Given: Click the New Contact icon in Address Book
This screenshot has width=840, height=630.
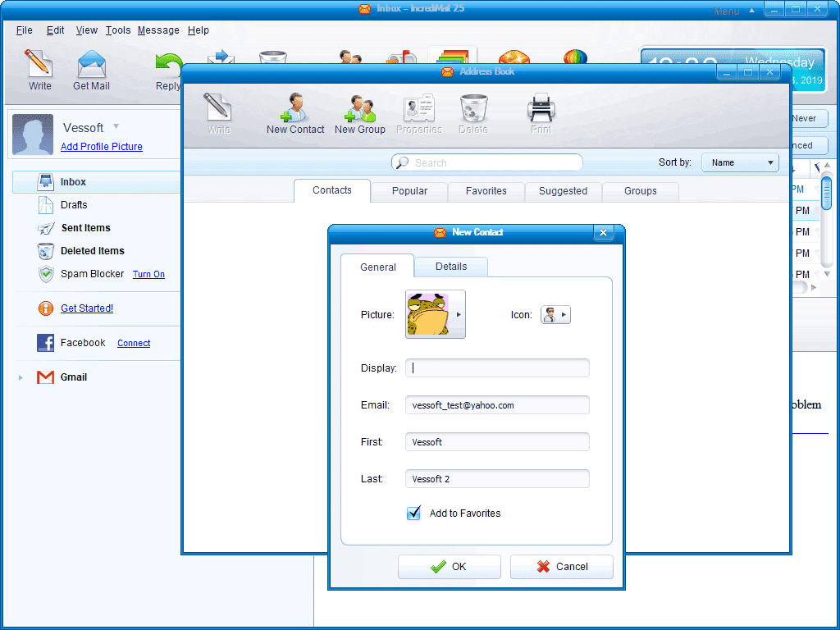Looking at the screenshot, I should 294,107.
